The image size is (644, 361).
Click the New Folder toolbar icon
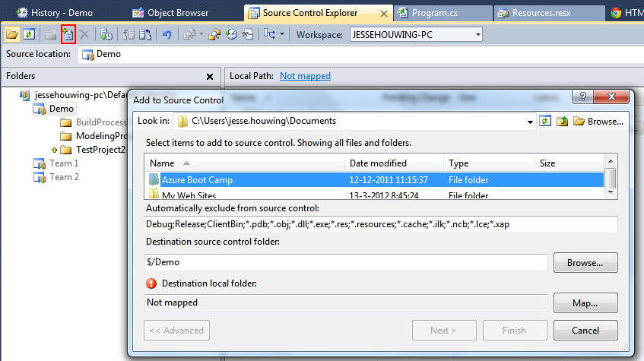click(x=51, y=34)
